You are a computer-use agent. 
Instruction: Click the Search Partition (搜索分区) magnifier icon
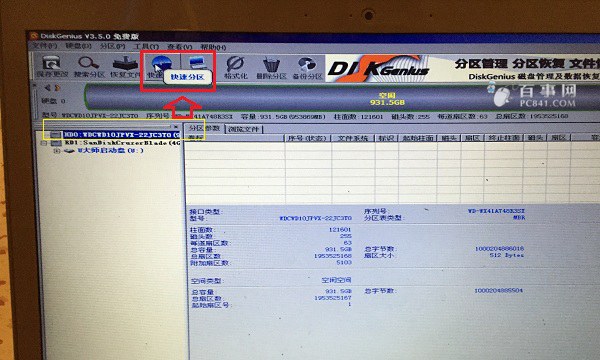(88, 63)
